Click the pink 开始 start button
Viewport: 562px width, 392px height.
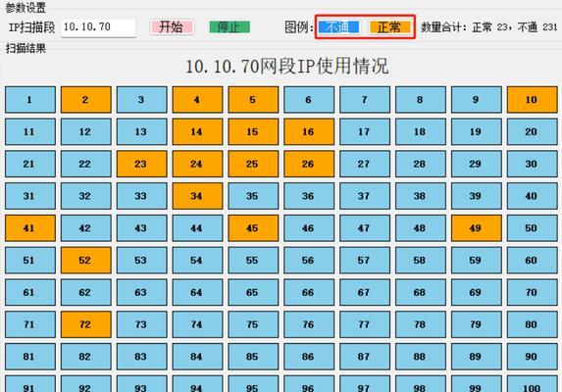(x=172, y=27)
